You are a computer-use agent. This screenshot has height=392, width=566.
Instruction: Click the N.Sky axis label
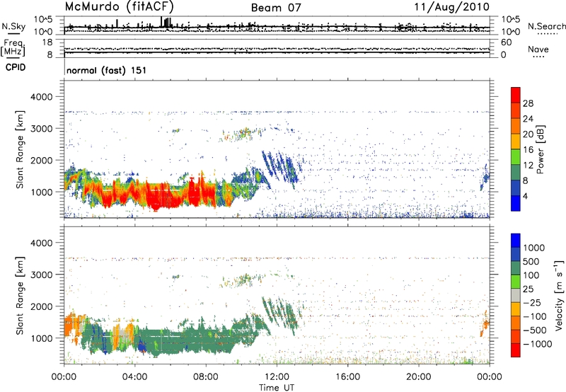coord(13,26)
